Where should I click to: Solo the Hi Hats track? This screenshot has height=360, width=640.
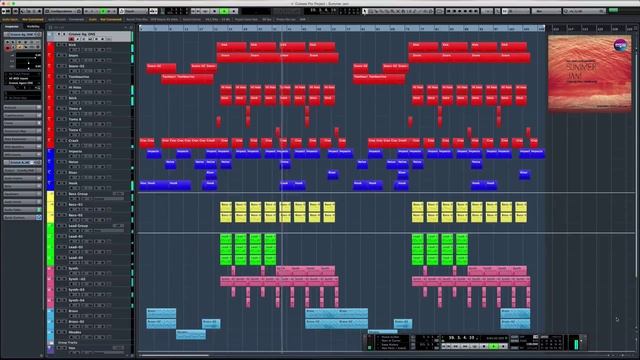(64, 87)
